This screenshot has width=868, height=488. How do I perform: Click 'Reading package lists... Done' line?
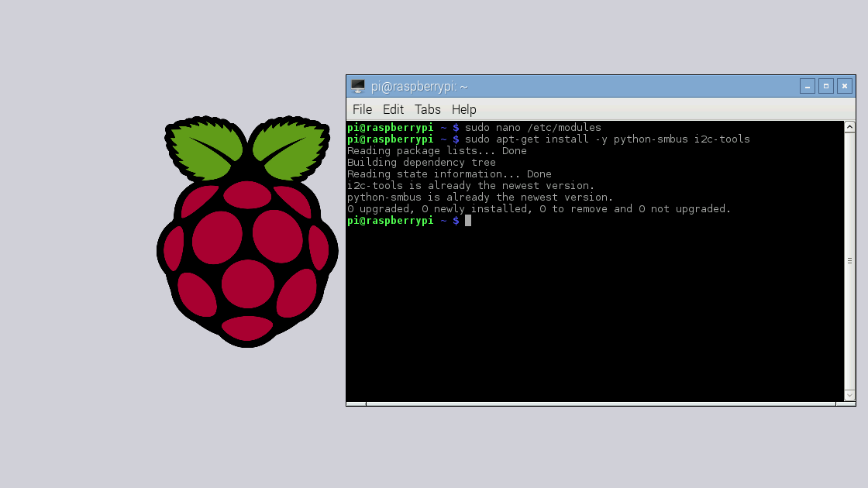click(437, 151)
